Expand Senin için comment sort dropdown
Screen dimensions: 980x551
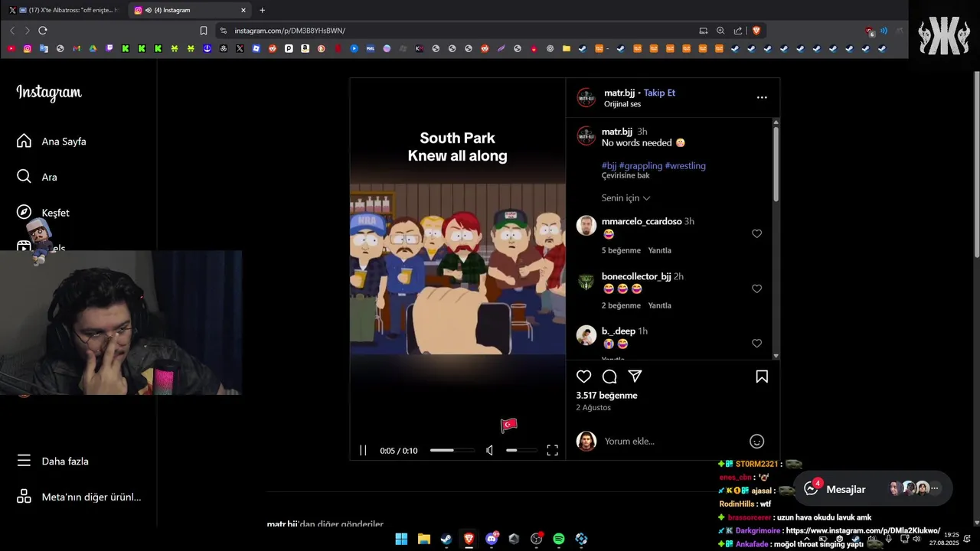point(626,197)
